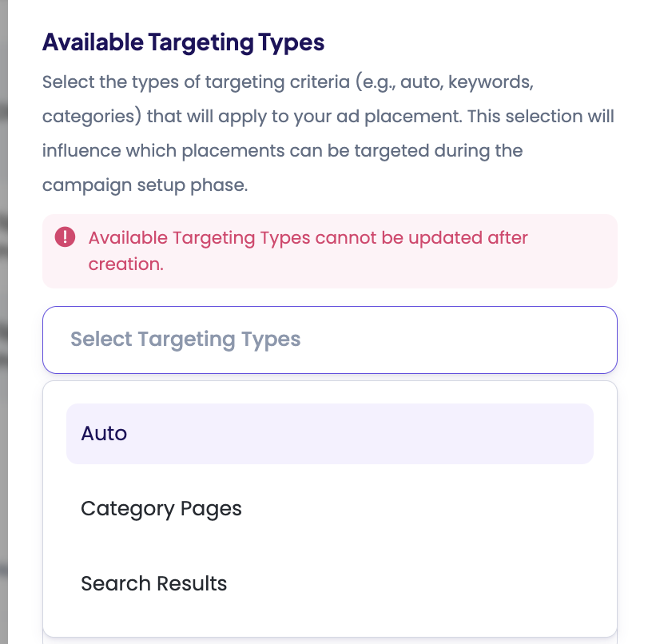
Task: Select the Category Pages targeting option
Action: pyautogui.click(x=161, y=509)
